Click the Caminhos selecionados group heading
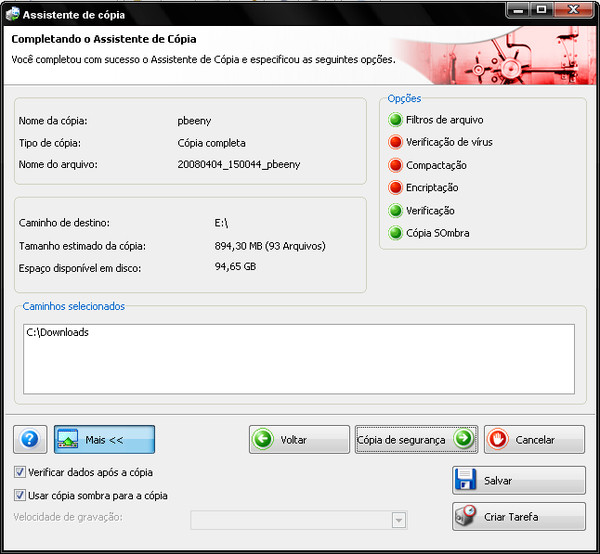600x554 pixels. [x=73, y=306]
